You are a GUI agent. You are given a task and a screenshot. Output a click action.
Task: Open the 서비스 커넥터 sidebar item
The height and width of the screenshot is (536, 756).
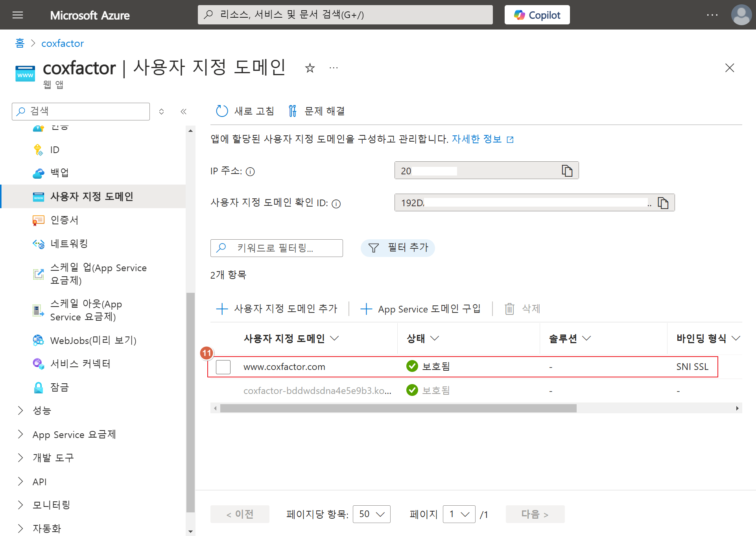93,364
